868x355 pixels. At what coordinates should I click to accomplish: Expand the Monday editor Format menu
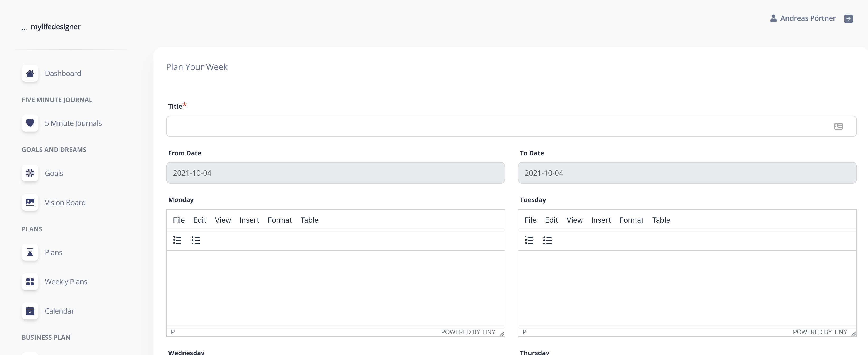point(279,220)
